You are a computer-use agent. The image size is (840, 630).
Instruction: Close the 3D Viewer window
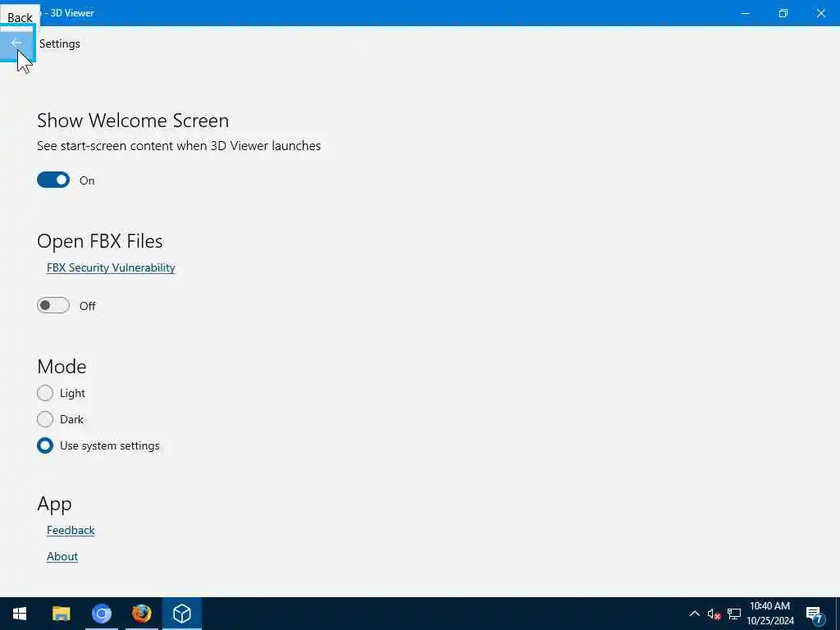(x=820, y=13)
